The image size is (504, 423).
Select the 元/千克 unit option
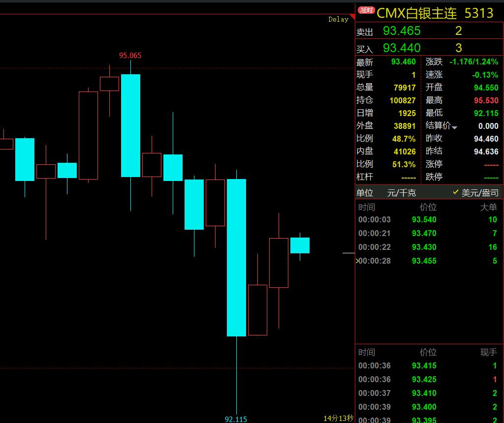click(x=402, y=193)
